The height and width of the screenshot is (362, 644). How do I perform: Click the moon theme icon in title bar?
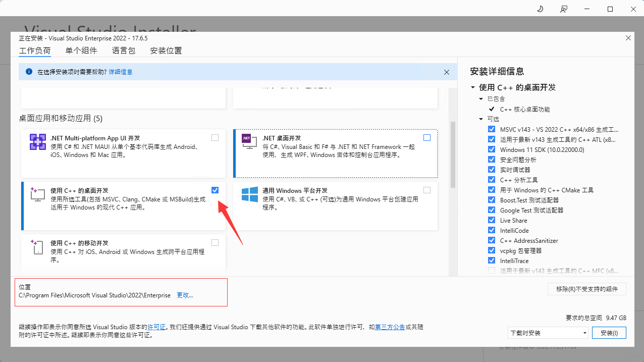[540, 9]
